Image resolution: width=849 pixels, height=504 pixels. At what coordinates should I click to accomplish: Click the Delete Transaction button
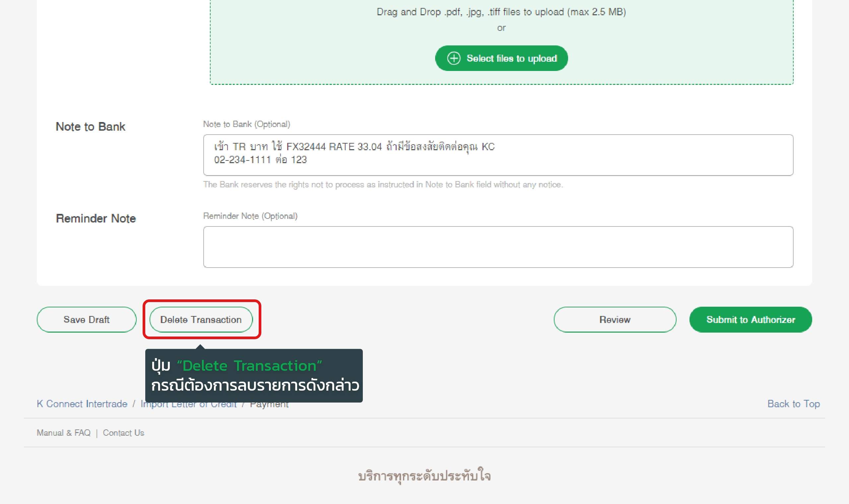click(x=201, y=320)
